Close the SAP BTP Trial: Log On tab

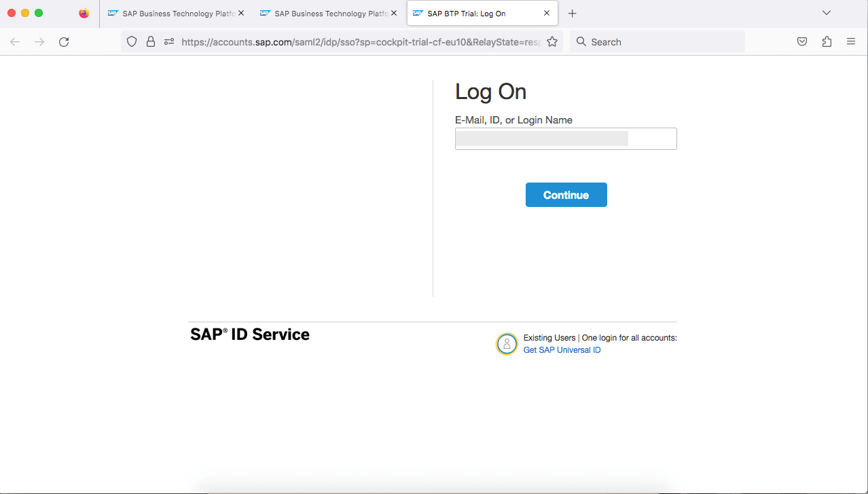547,14
